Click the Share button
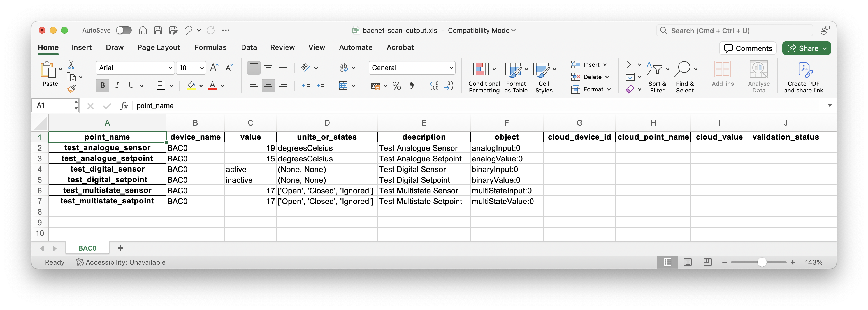 [x=808, y=48]
